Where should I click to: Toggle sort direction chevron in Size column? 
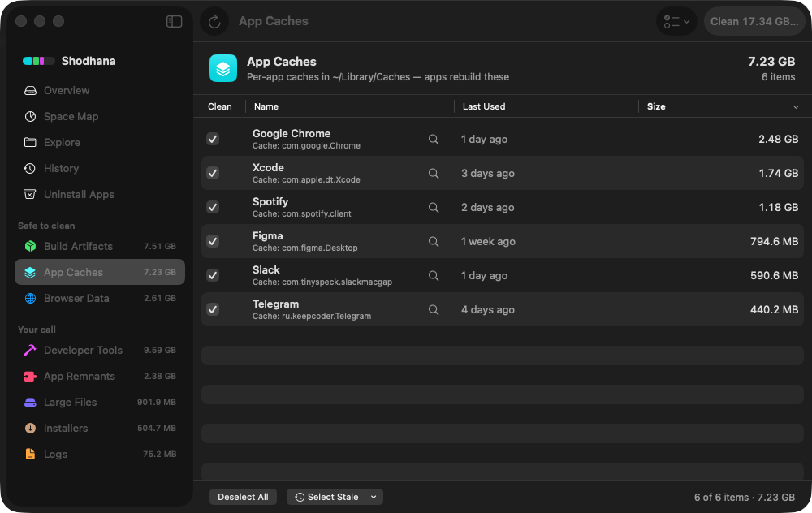tap(796, 107)
